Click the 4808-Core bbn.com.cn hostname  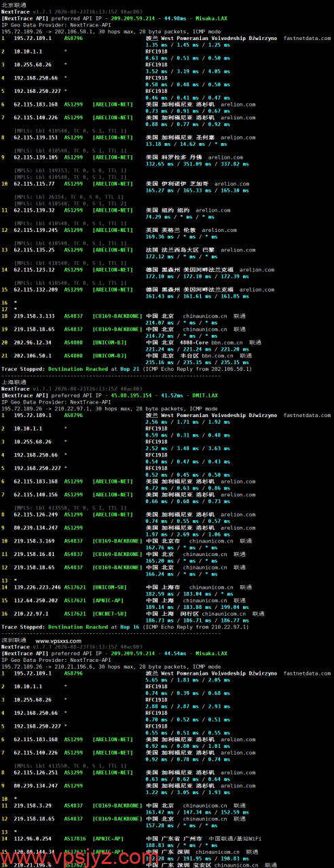212,342
